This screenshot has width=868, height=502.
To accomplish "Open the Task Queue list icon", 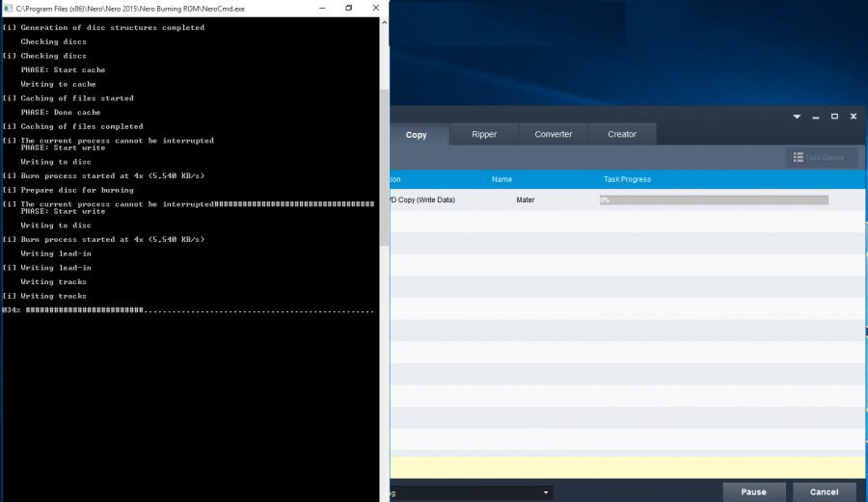I will tap(799, 157).
